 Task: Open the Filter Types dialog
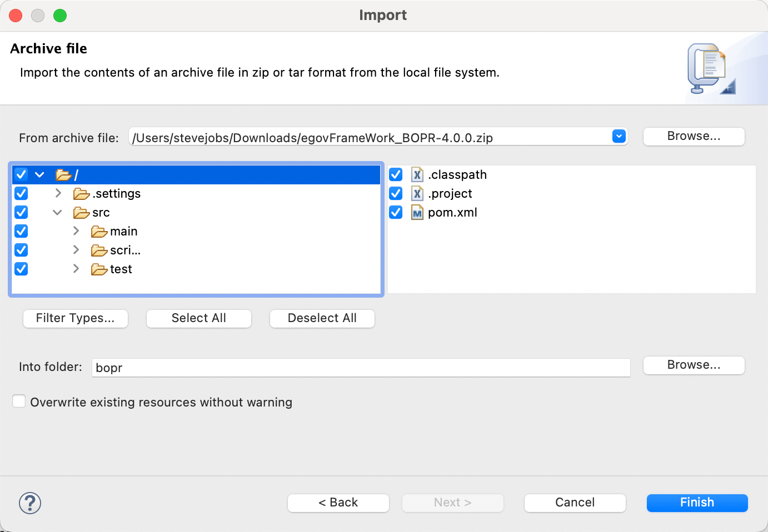coord(76,318)
